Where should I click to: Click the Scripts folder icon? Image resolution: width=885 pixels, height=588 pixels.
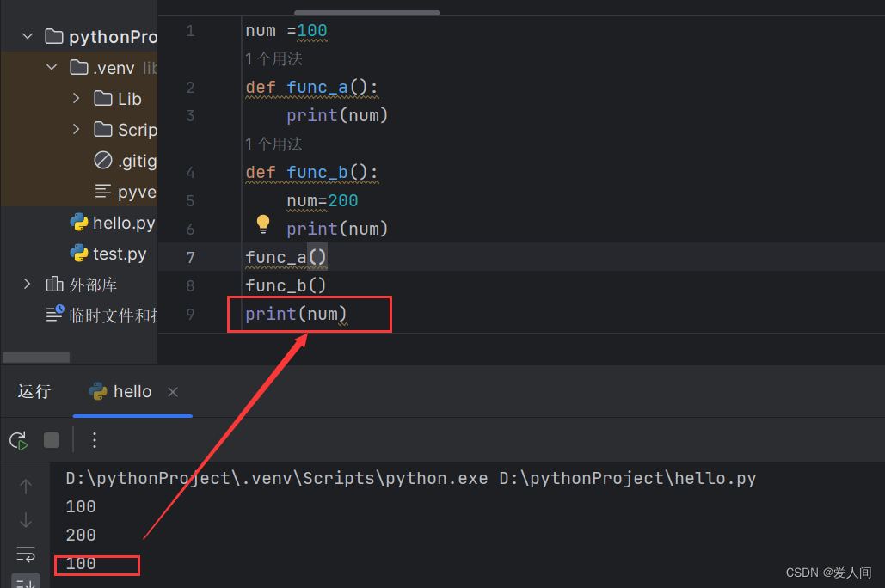102,130
